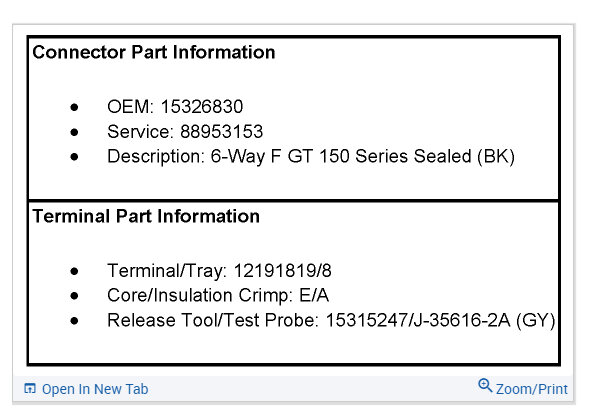
Task: Click the bullet beside Release Tool/Test Probe
Action: [74, 321]
